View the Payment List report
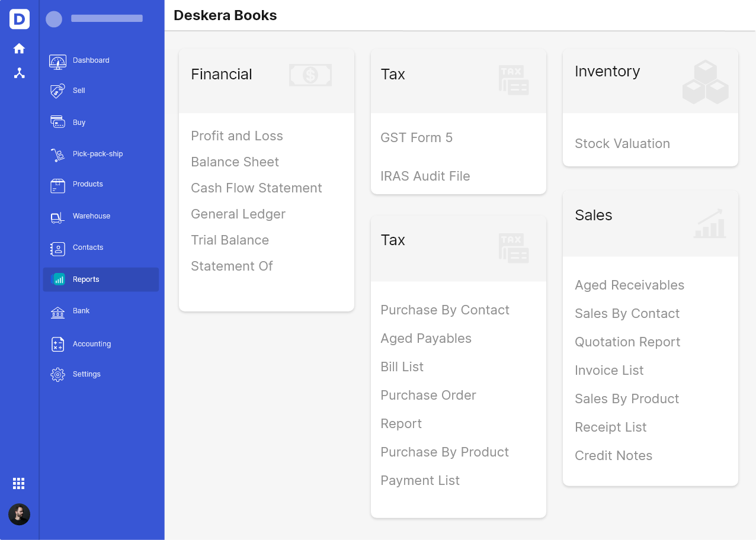Screen dimensions: 756x540 pos(420,481)
